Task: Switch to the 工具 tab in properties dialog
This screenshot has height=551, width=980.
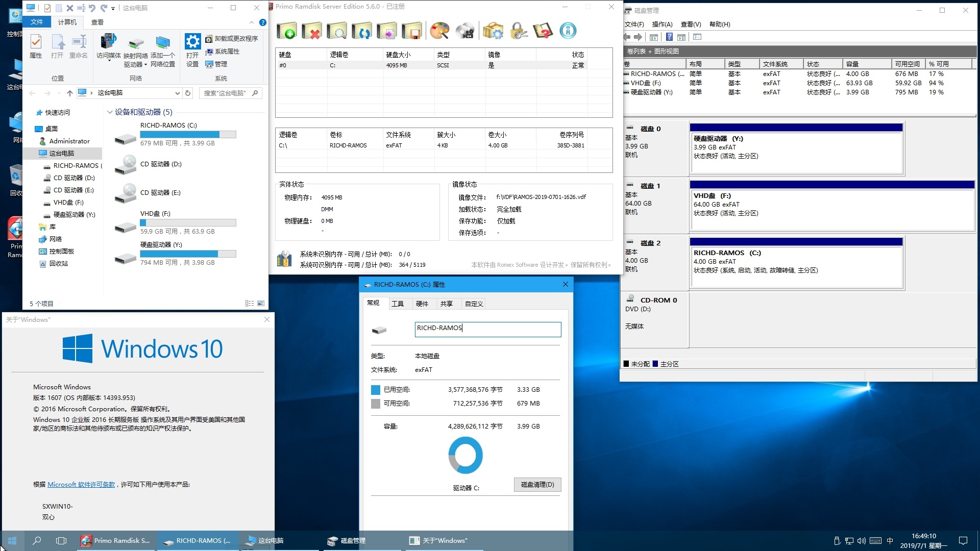Action: (398, 304)
